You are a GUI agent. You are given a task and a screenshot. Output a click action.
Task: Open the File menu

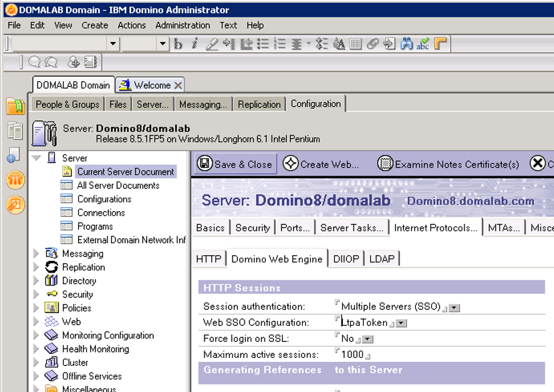[14, 25]
